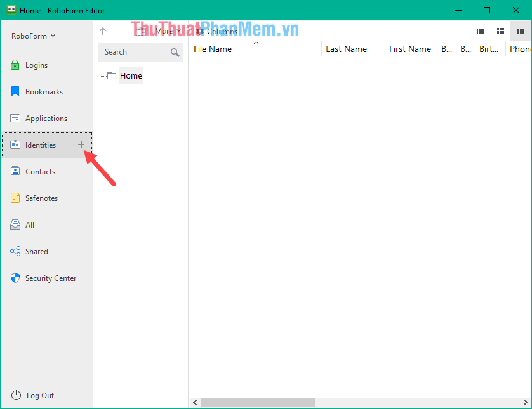
Task: Collapse the File Name sort chevron
Action: (256, 42)
